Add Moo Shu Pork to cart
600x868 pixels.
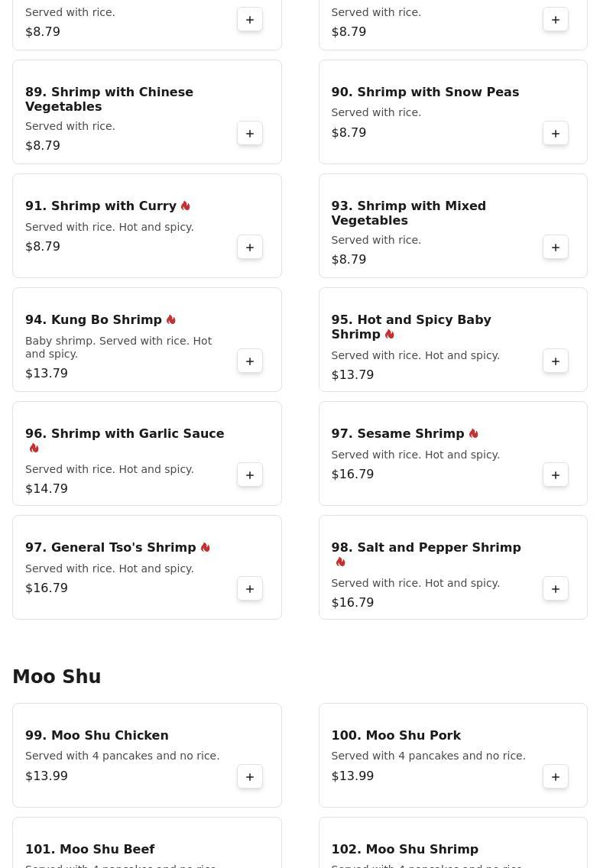(556, 777)
